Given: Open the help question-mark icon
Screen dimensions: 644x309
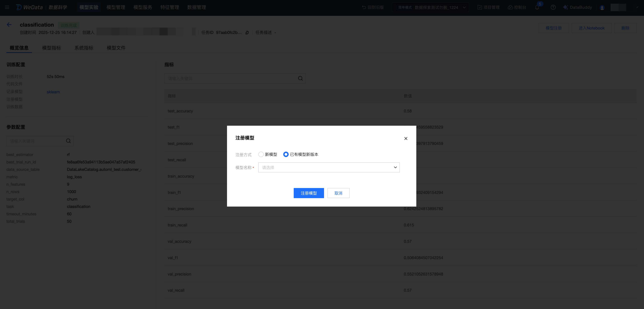Looking at the screenshot, I should (553, 7).
